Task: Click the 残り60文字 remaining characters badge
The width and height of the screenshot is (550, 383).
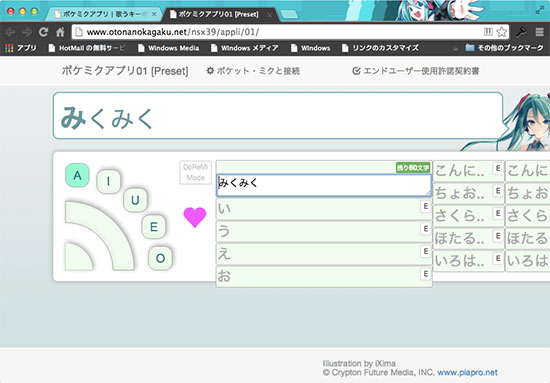Action: pos(413,168)
